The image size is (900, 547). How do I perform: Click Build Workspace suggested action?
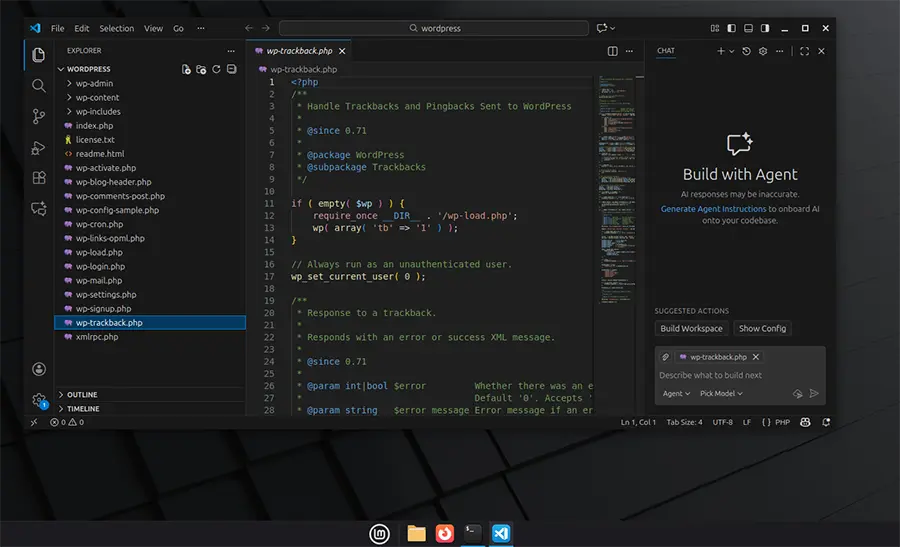[691, 328]
